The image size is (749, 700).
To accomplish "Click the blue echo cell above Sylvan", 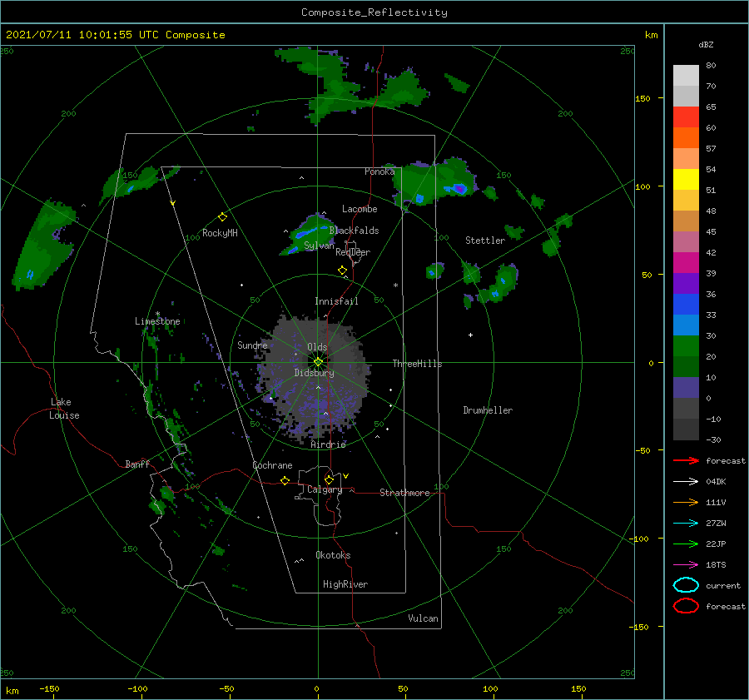I will (308, 232).
